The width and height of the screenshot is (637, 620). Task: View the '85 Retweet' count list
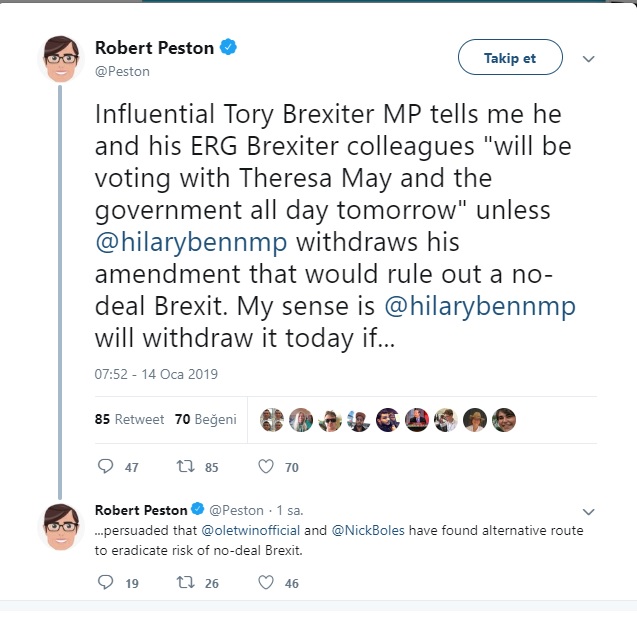[129, 420]
